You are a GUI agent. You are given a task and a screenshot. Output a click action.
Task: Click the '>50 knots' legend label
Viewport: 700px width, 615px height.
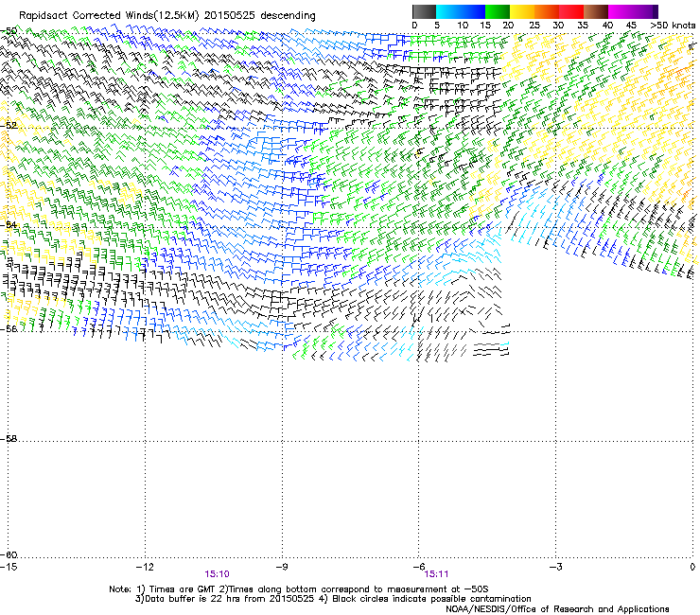point(673,26)
